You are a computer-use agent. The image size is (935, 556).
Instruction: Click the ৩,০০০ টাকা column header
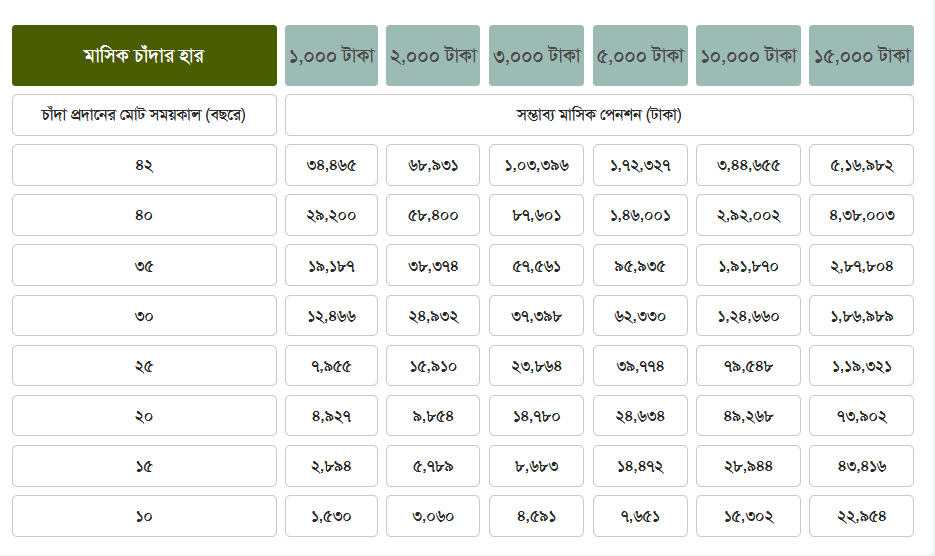tap(536, 56)
